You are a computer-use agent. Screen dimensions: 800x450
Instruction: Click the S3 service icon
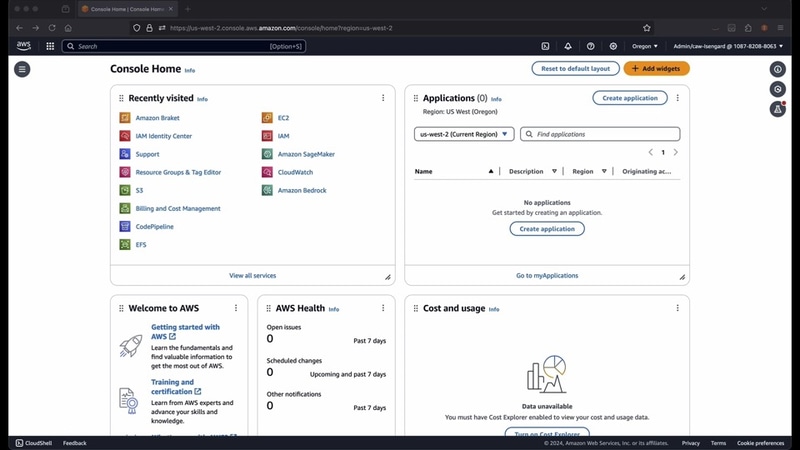coord(125,190)
